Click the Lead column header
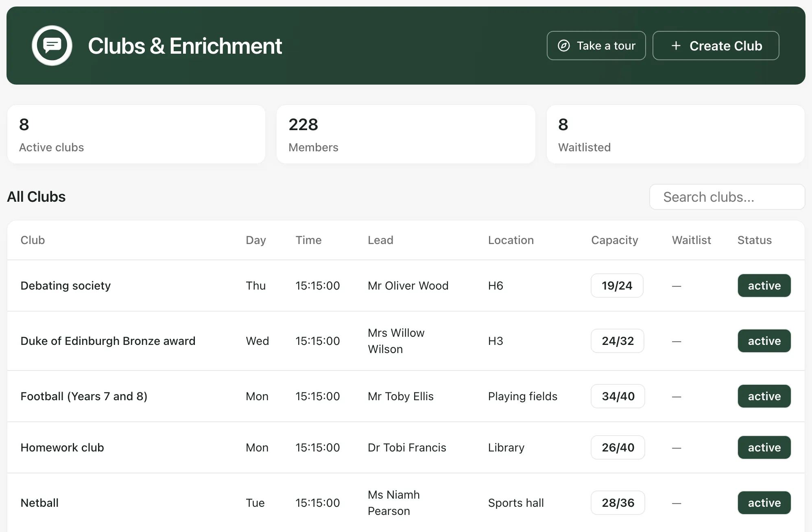 click(x=380, y=240)
